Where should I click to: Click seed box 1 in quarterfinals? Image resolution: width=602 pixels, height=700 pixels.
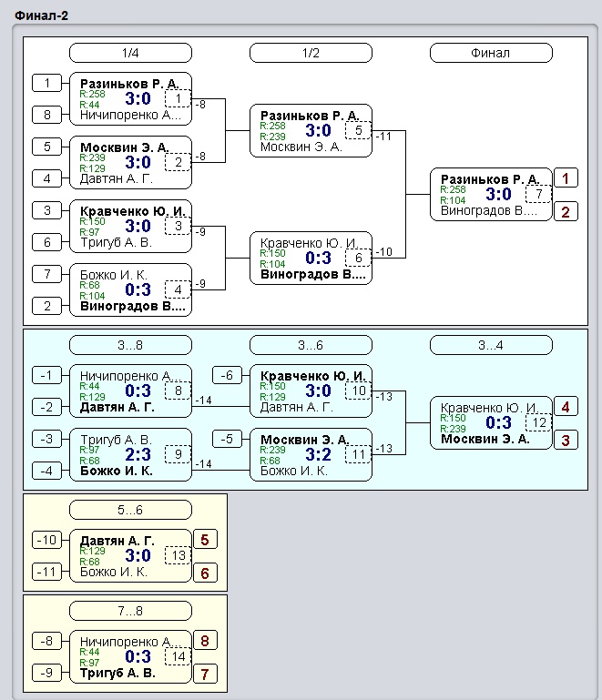pyautogui.click(x=46, y=83)
